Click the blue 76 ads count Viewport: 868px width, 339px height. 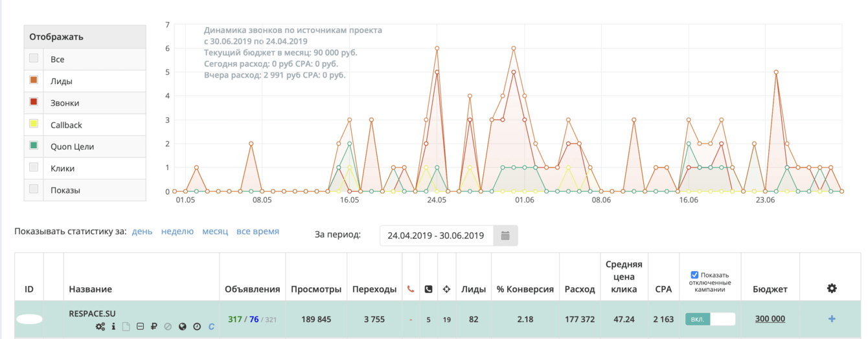[254, 319]
